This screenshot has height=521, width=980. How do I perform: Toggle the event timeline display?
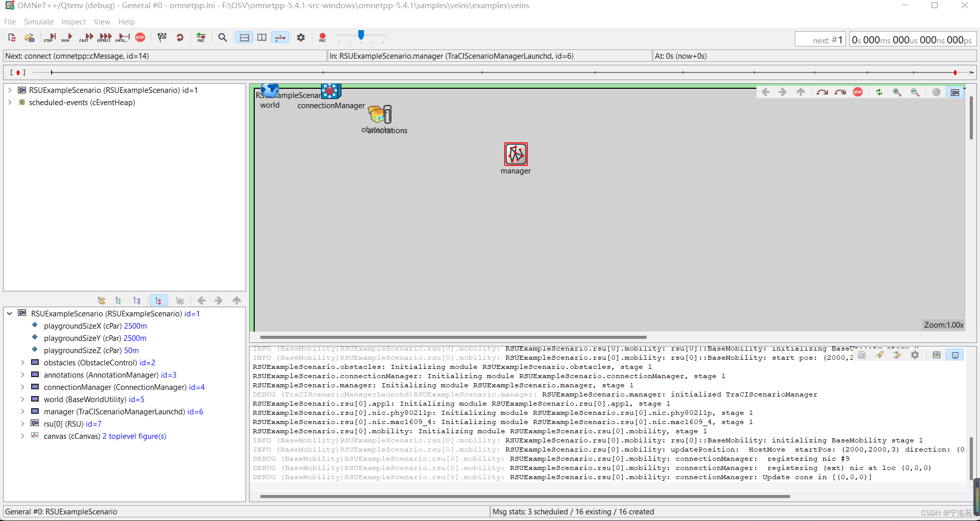coord(280,37)
